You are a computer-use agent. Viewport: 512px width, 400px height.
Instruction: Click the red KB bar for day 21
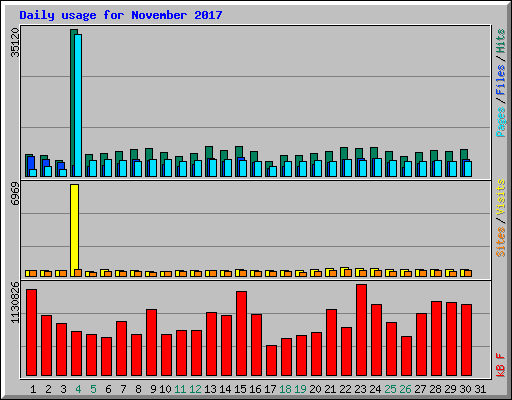(x=331, y=343)
